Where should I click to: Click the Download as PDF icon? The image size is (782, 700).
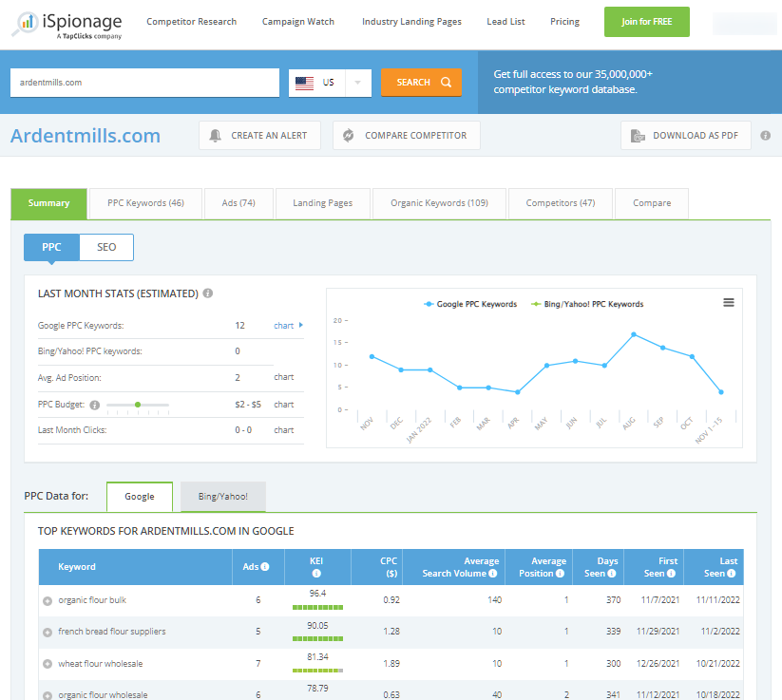pyautogui.click(x=637, y=136)
